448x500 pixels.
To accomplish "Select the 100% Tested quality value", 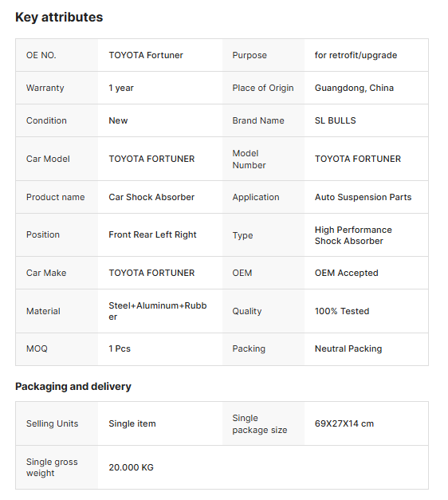I will tap(342, 311).
